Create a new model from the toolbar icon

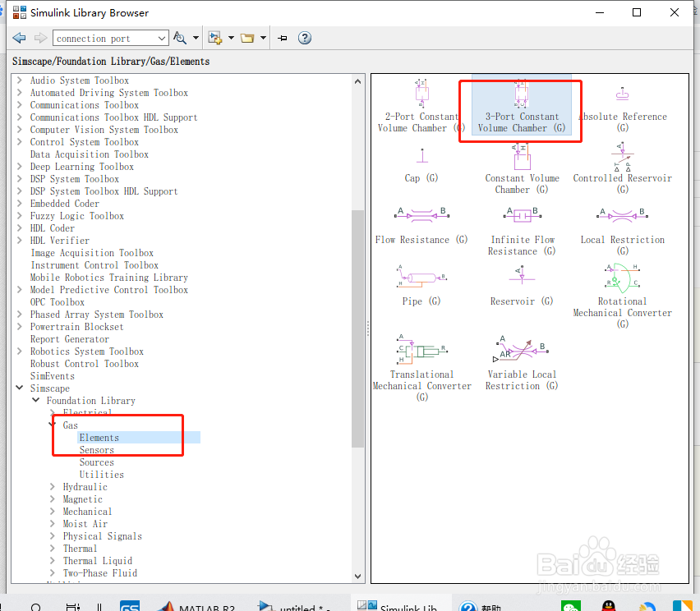click(215, 38)
